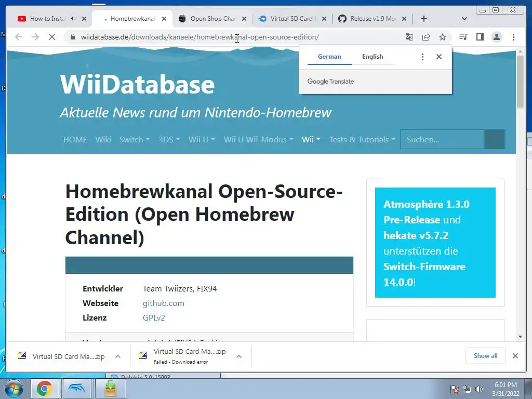This screenshot has width=532, height=399.
Task: Open the volume tray icon
Action: coord(479,389)
